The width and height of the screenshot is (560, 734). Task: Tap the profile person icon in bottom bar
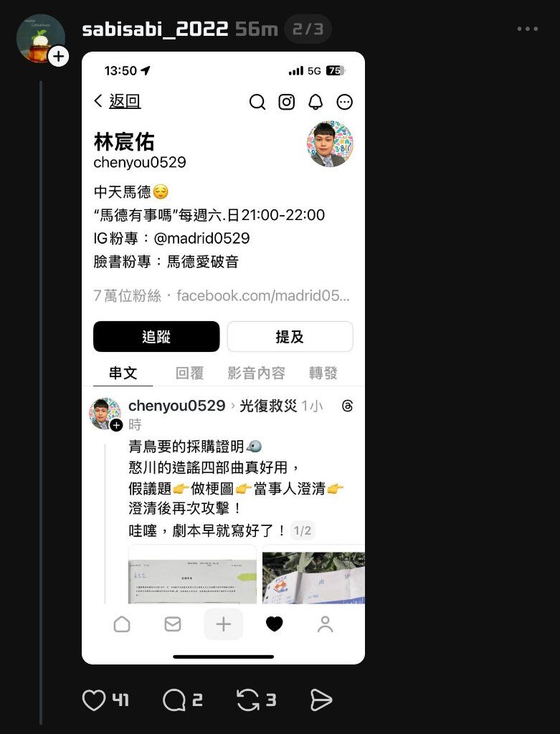pyautogui.click(x=325, y=624)
